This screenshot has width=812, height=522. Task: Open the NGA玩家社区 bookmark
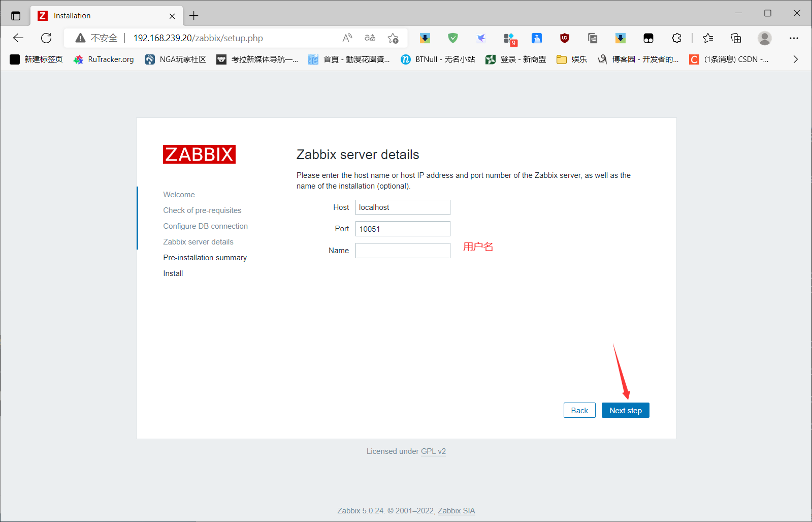[x=176, y=59]
